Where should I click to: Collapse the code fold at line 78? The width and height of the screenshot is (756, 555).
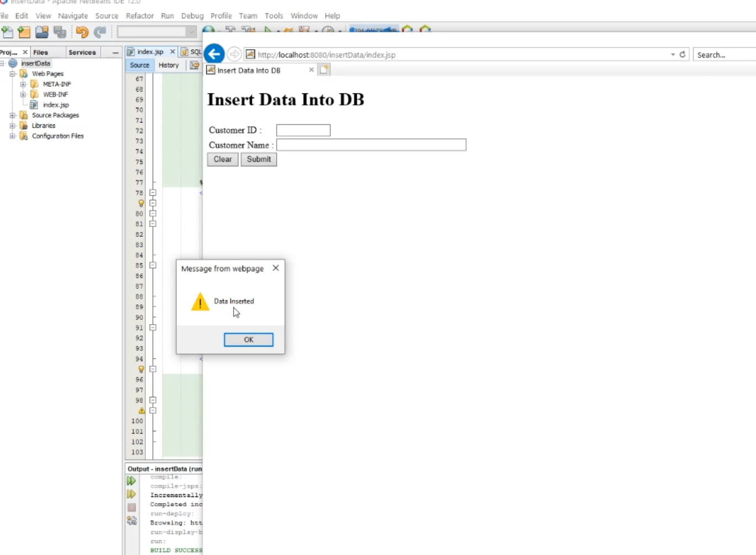point(152,193)
